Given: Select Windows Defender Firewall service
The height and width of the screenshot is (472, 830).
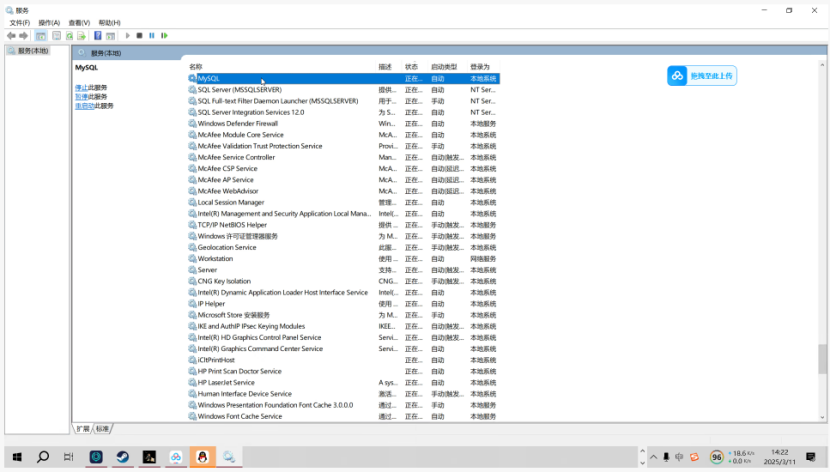Looking at the screenshot, I should tap(344, 123).
